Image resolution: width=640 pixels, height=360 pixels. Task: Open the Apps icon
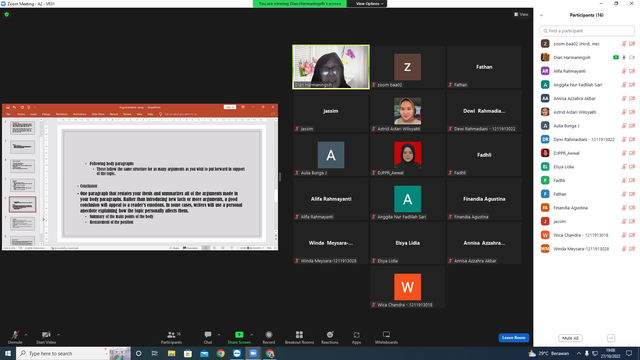tap(356, 335)
